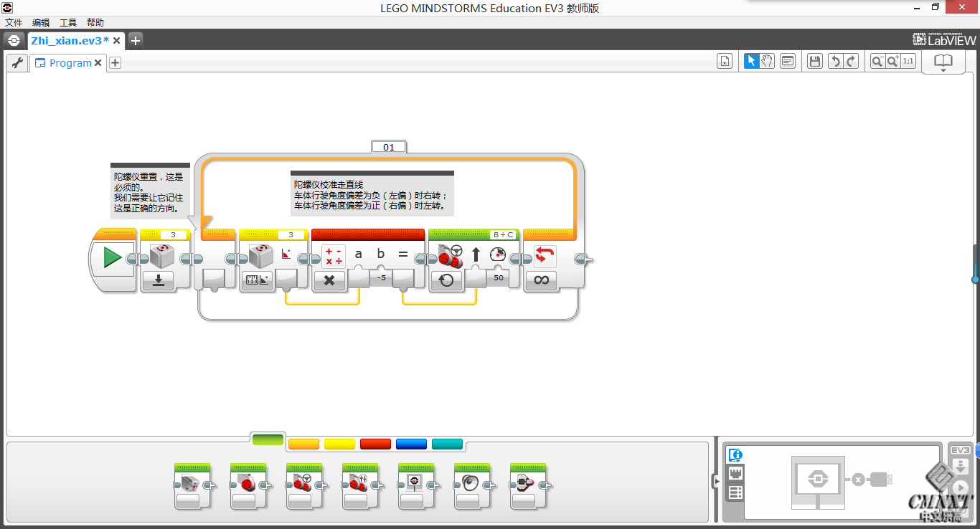
Task: Pick the Brick Status Light block from palette
Action: click(528, 486)
